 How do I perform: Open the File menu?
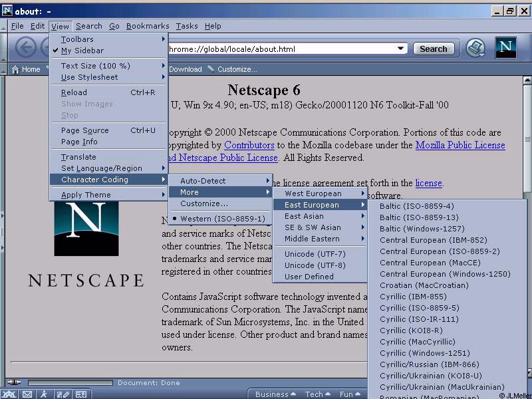(x=17, y=26)
